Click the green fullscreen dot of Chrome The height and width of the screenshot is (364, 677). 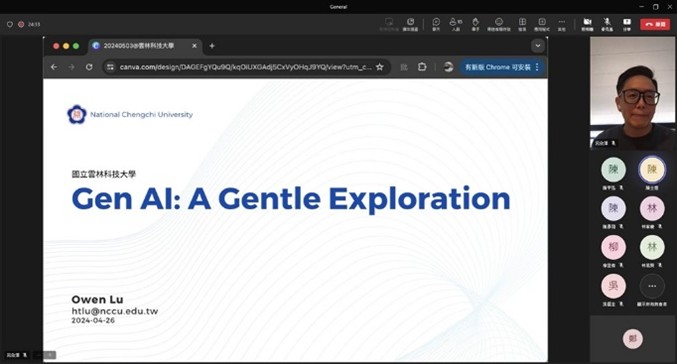click(76, 46)
